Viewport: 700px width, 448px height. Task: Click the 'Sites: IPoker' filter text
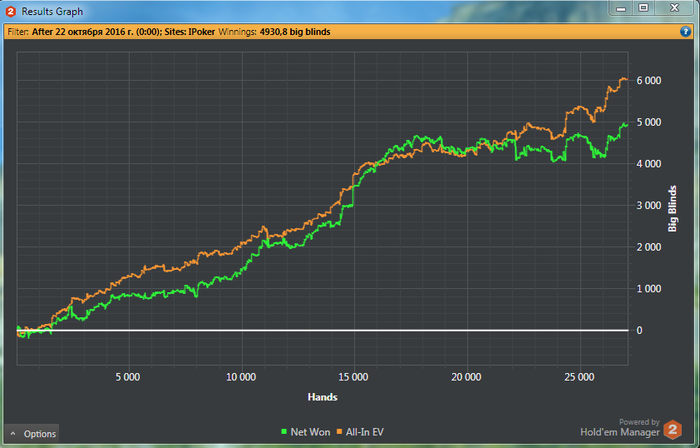(x=190, y=32)
